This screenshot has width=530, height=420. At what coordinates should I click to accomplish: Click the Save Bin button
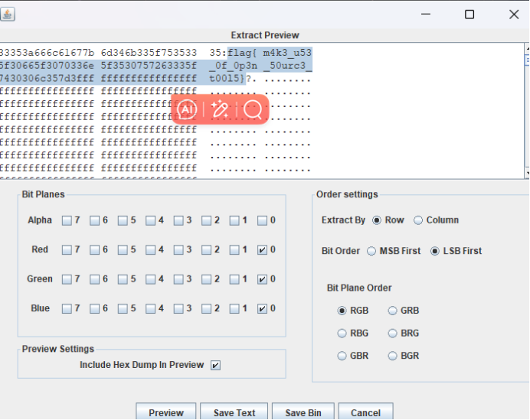click(303, 412)
